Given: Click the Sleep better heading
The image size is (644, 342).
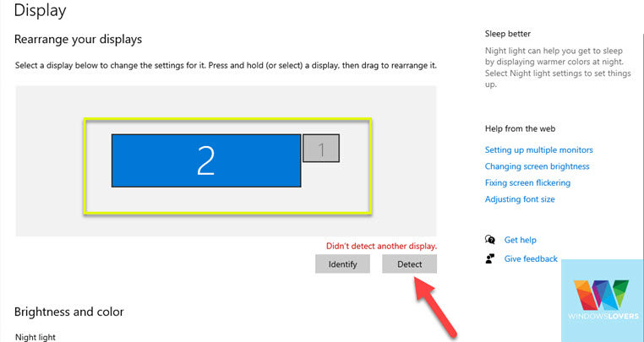Looking at the screenshot, I should 508,34.
